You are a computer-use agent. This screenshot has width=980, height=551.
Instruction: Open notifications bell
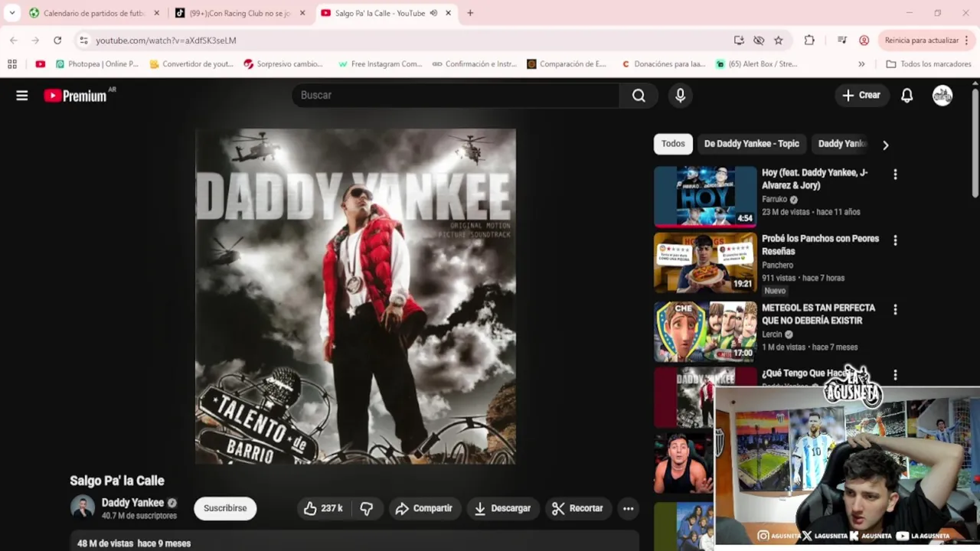pyautogui.click(x=906, y=96)
